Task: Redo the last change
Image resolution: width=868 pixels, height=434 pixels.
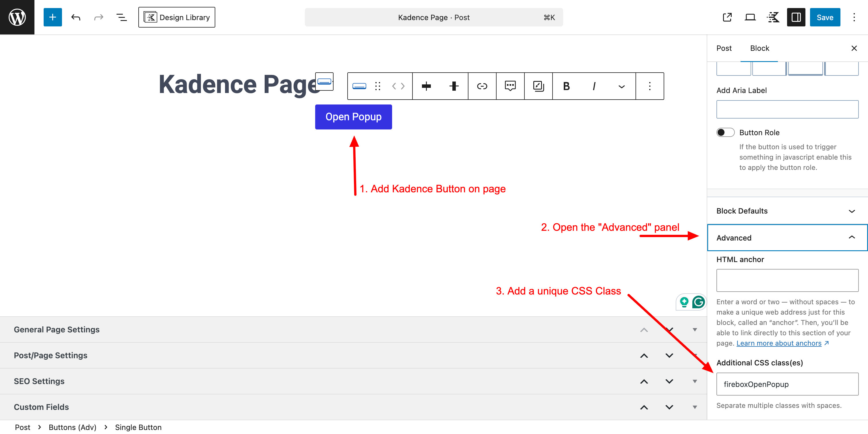Action: coord(98,17)
